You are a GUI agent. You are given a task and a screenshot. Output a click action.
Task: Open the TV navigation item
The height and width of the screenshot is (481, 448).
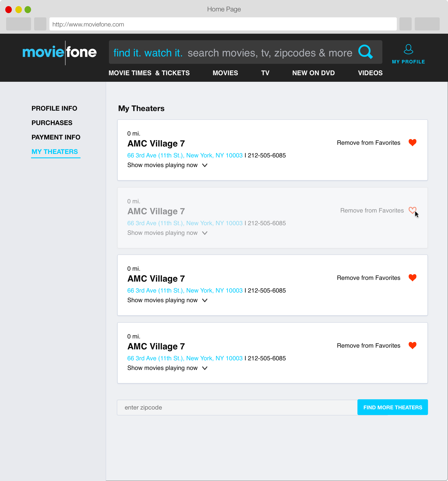tap(265, 73)
